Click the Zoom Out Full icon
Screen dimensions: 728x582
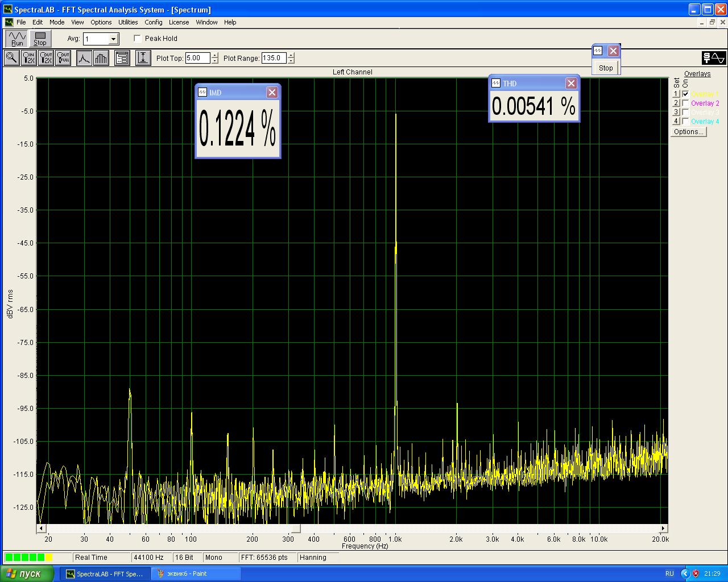[63, 58]
